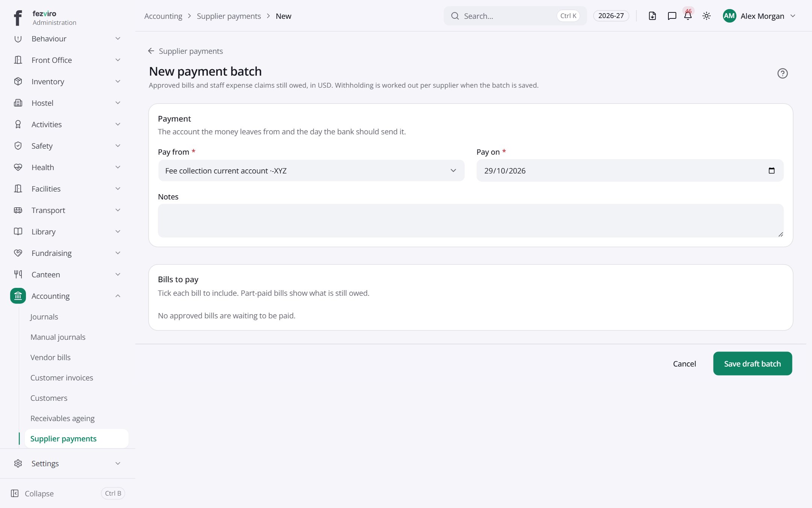Click Save draft batch button

pos(753,364)
